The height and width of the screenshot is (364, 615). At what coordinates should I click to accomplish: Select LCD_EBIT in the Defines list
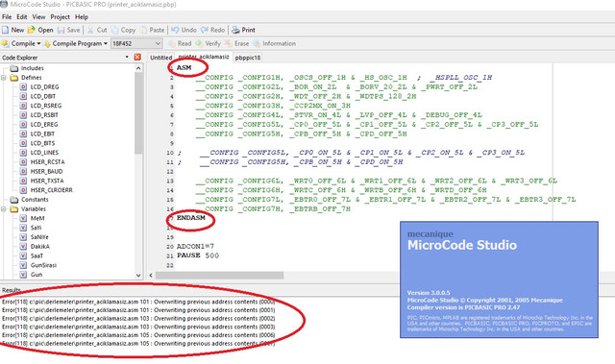tap(42, 134)
